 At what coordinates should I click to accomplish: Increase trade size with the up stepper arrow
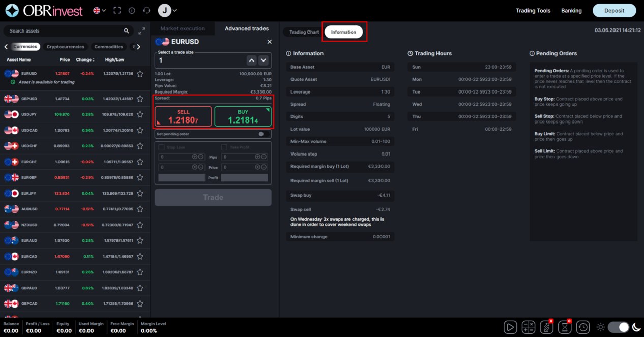[251, 60]
